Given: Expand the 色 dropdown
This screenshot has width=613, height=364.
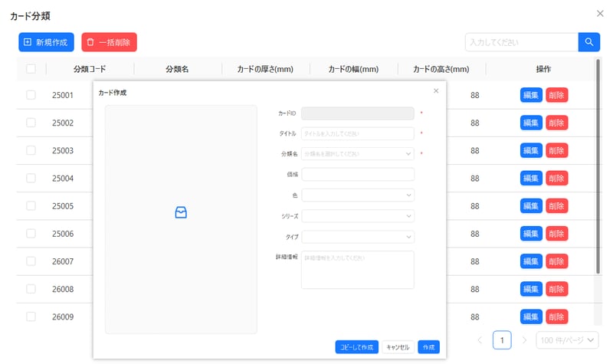Looking at the screenshot, I should pyautogui.click(x=358, y=195).
